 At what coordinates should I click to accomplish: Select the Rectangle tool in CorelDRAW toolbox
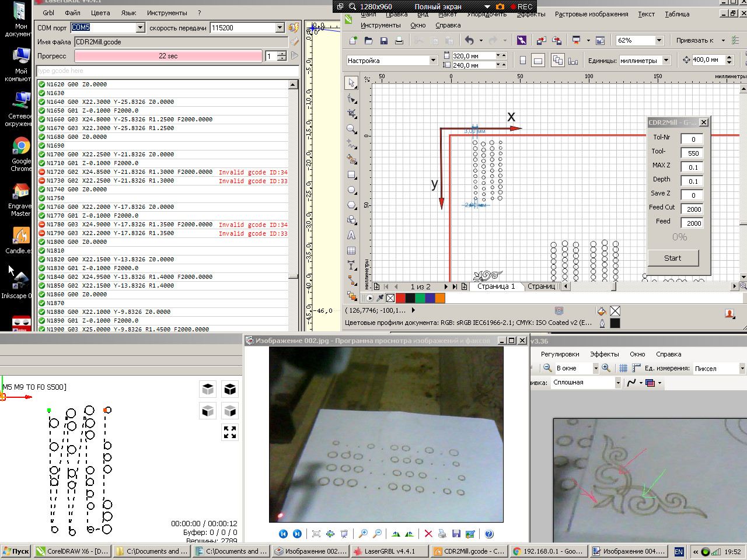[x=351, y=174]
